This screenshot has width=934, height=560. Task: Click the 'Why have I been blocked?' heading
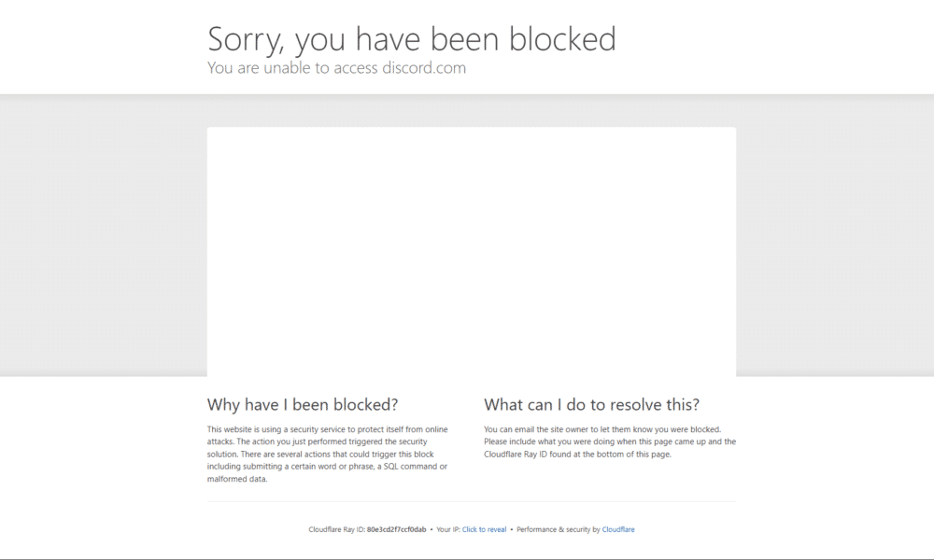pos(303,405)
